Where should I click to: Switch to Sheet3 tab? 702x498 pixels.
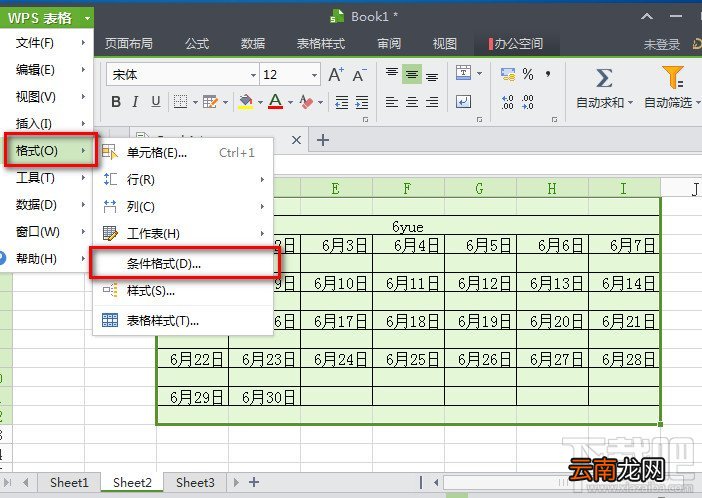[195, 483]
